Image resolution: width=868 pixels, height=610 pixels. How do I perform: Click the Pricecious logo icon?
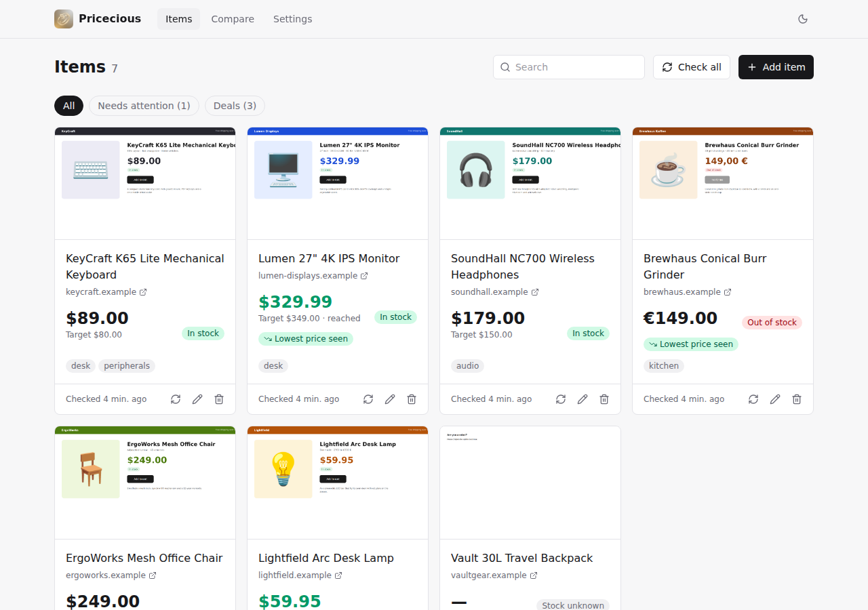(x=64, y=19)
